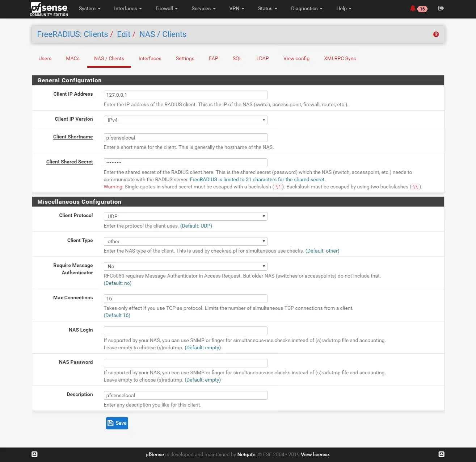Open the Services menu
The image size is (476, 462).
(x=203, y=8)
